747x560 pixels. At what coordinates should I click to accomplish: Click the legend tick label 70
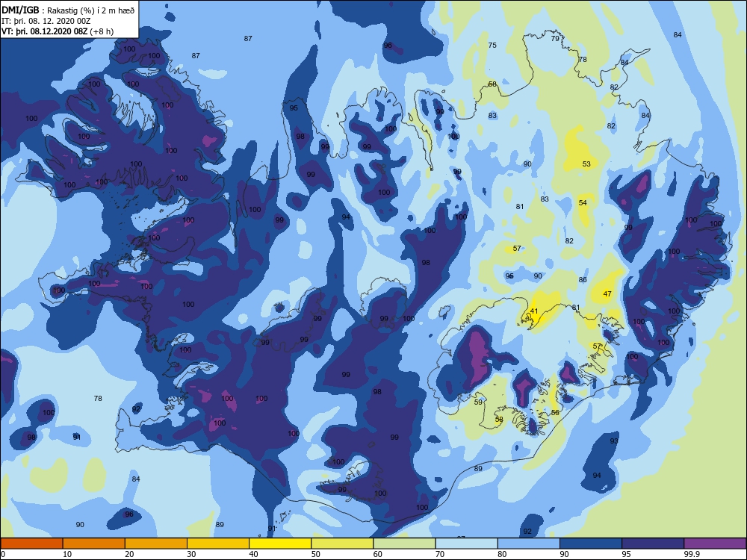pyautogui.click(x=440, y=554)
